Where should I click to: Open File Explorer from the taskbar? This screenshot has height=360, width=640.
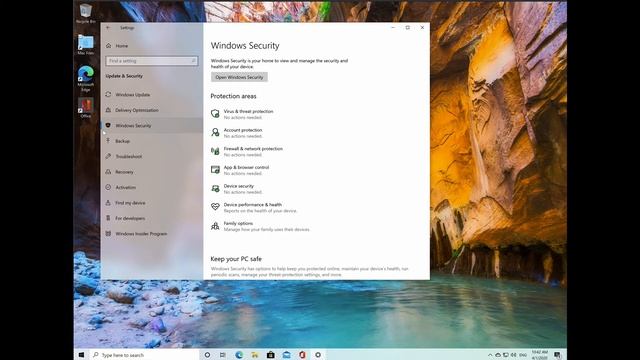click(x=255, y=355)
